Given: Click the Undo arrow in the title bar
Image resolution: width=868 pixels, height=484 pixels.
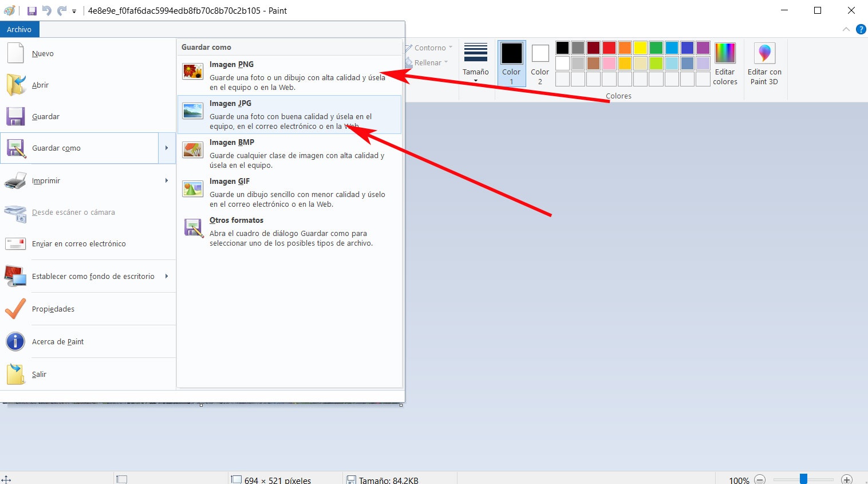Looking at the screenshot, I should pos(47,11).
